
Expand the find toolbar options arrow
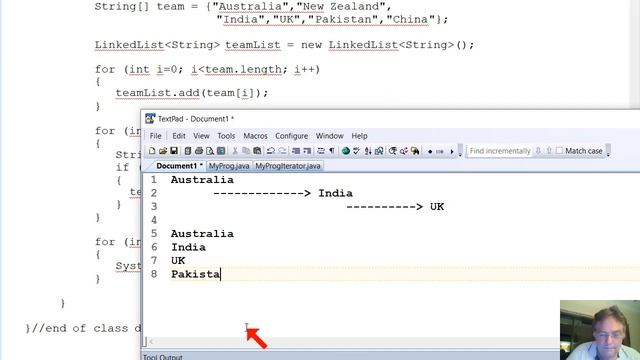(608, 151)
